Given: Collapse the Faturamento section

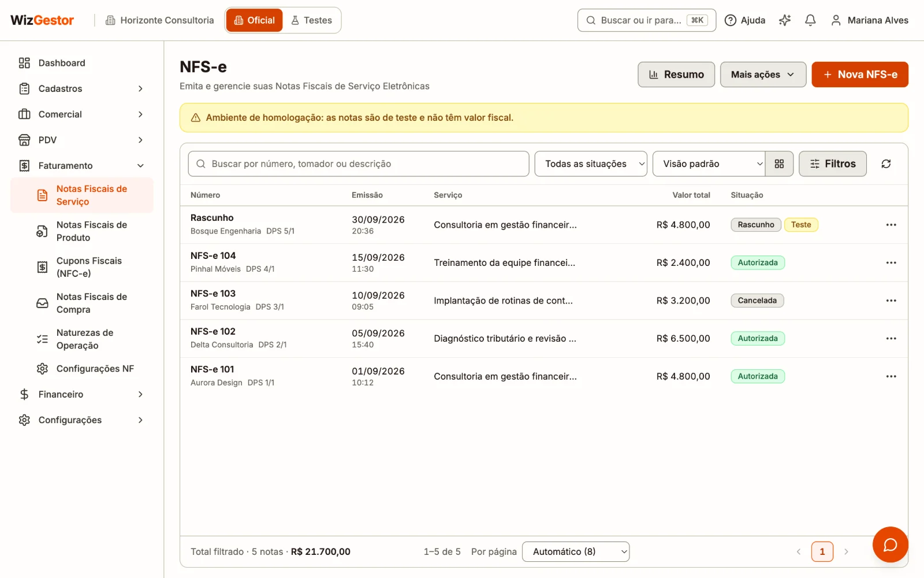Looking at the screenshot, I should [81, 166].
